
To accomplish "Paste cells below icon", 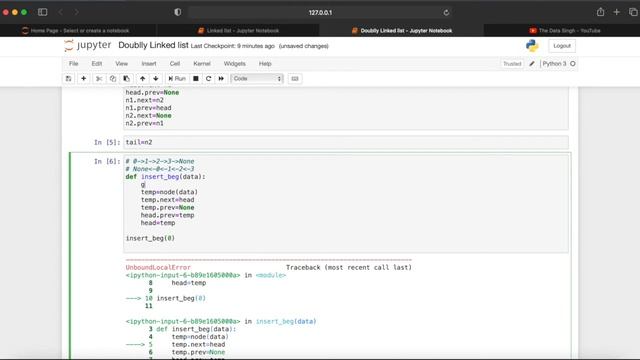I will (x=127, y=78).
